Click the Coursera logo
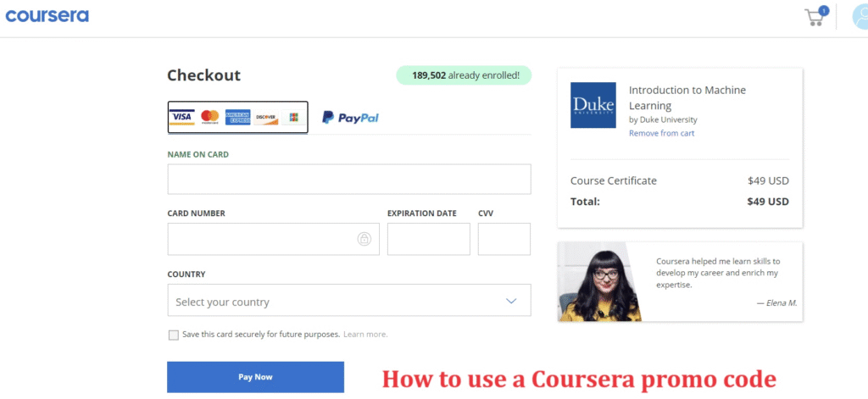This screenshot has height=399, width=868. pos(47,15)
